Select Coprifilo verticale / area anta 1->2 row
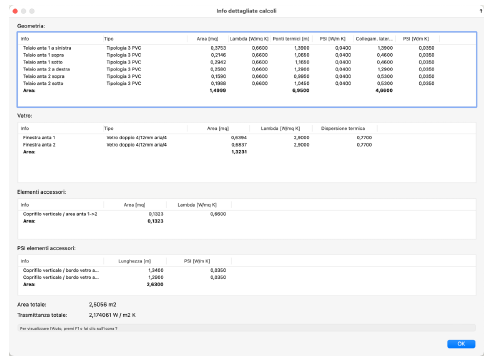The width and height of the screenshot is (489, 362). [247, 214]
